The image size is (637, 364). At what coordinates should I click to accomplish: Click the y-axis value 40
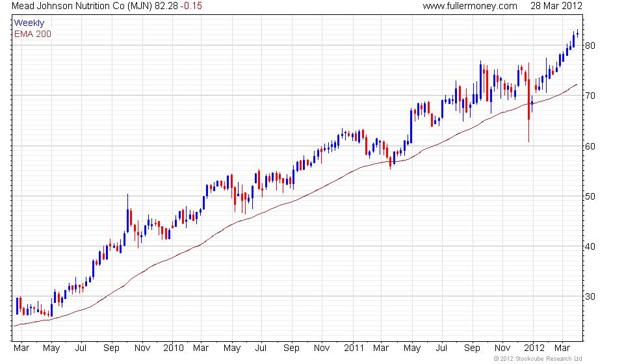(590, 246)
